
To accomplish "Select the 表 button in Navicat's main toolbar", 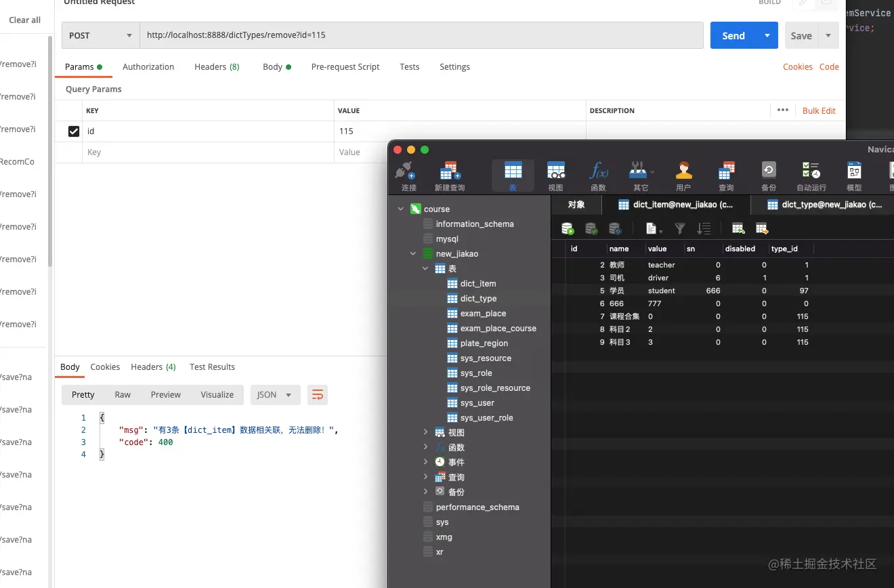I will (513, 176).
